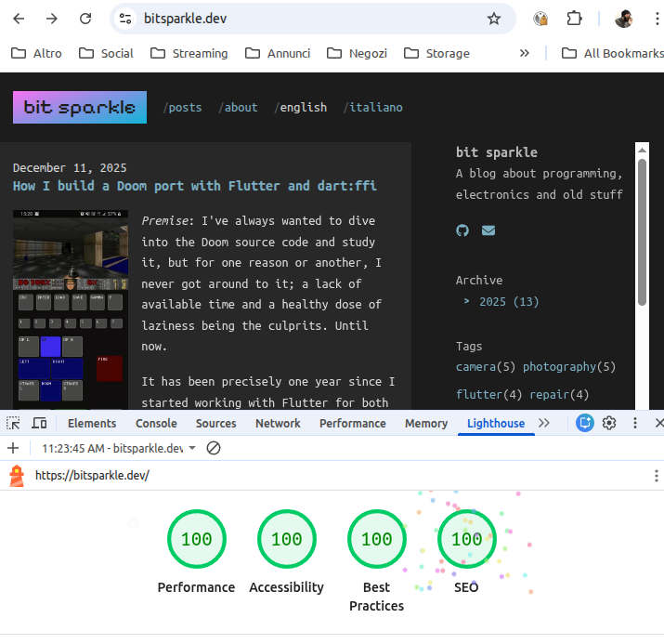Switch to the Performance tab
This screenshot has width=664, height=644.
tap(353, 423)
